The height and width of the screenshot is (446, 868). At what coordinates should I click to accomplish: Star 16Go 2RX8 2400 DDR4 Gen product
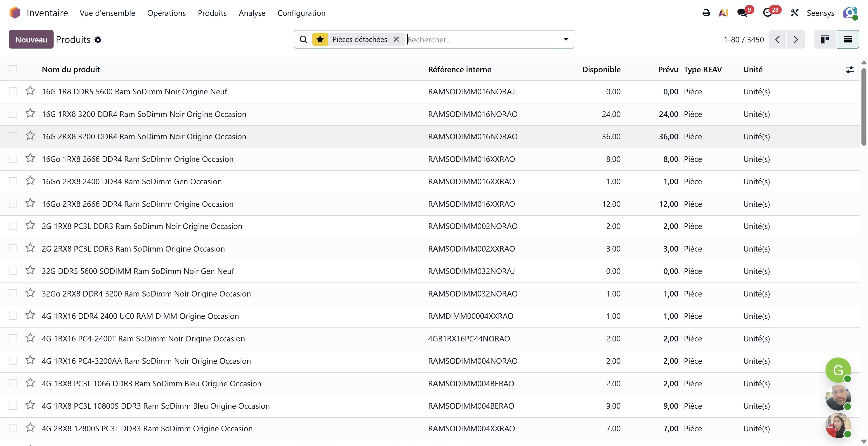(x=30, y=181)
